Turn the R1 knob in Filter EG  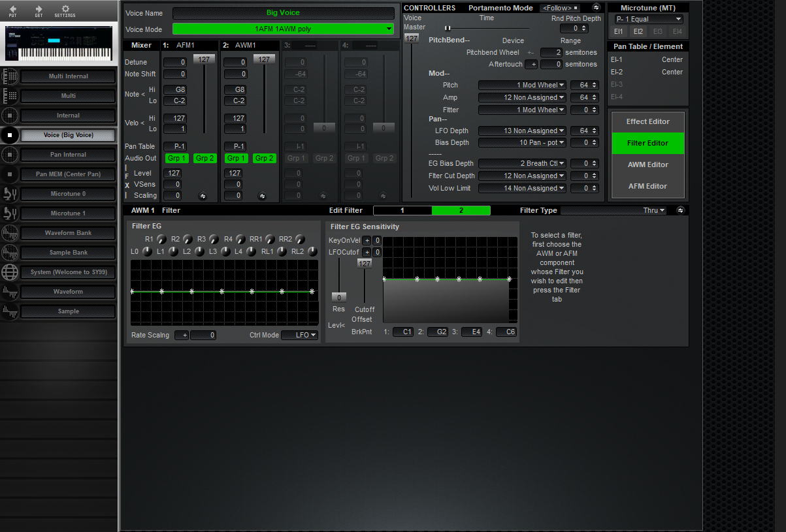pos(161,240)
